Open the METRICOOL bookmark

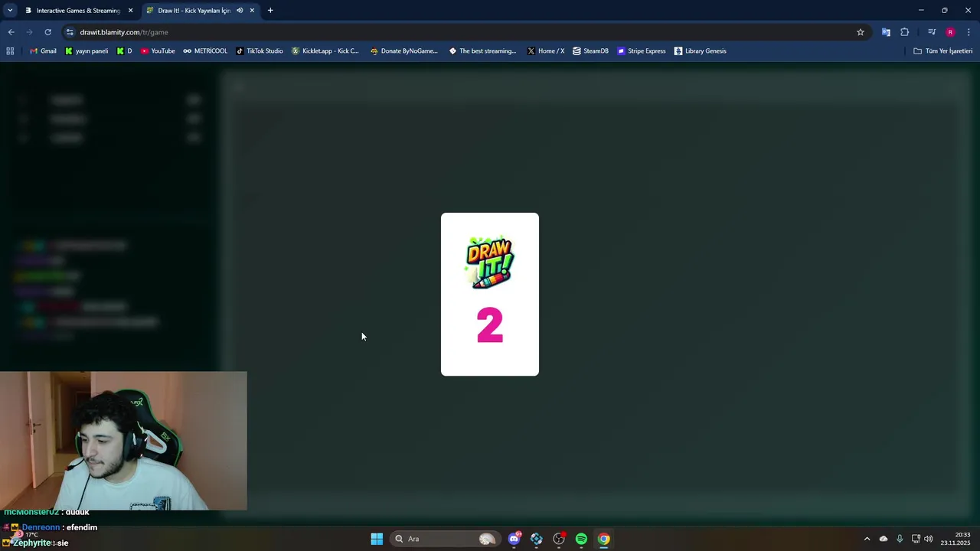pos(205,51)
